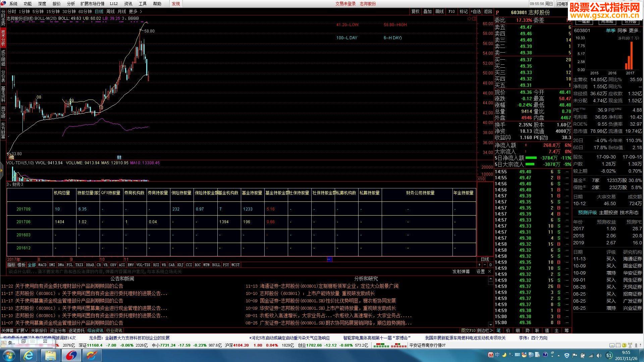This screenshot has height=362, width=644.
Task: Close the barrage input bar with X
Action: click(x=489, y=271)
